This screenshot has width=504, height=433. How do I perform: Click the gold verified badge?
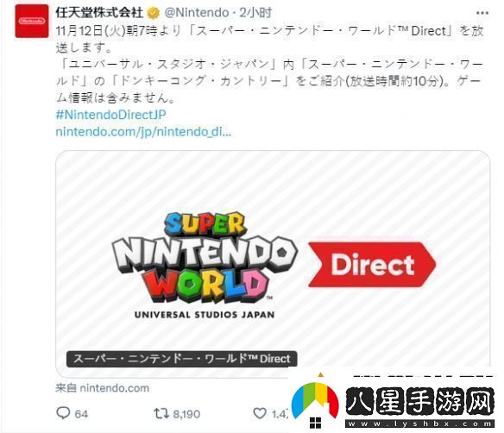[x=154, y=13]
